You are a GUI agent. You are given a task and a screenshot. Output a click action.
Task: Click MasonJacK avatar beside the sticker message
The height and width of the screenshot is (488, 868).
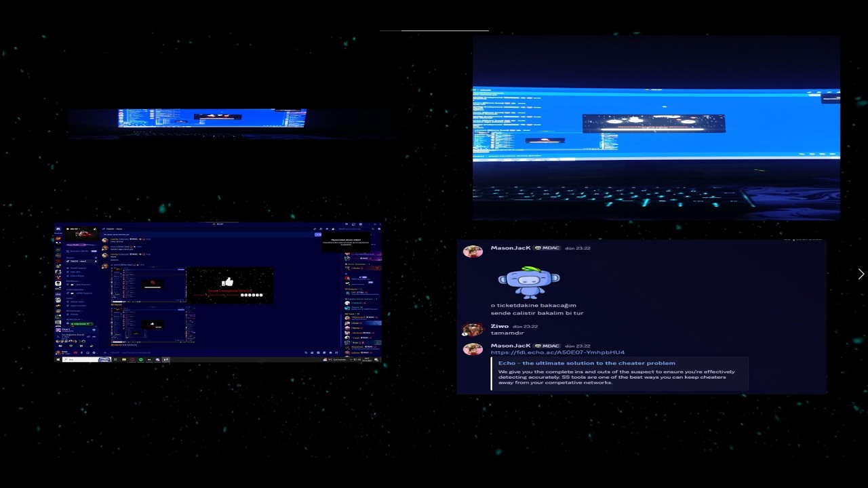472,251
